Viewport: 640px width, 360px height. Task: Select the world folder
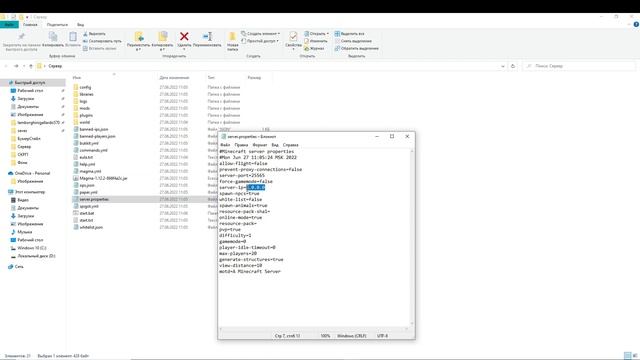coord(84,122)
